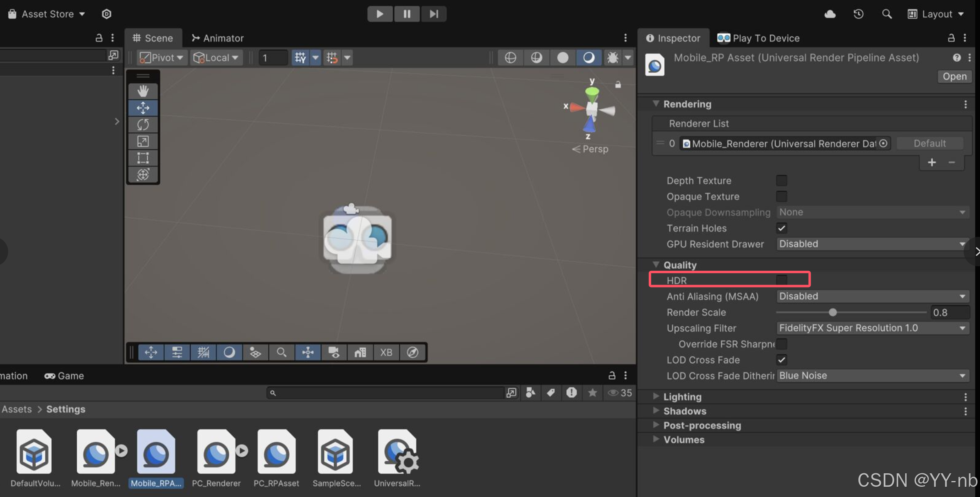This screenshot has width=980, height=497.
Task: Toggle Terrain Holes checkbox on
Action: (x=782, y=228)
